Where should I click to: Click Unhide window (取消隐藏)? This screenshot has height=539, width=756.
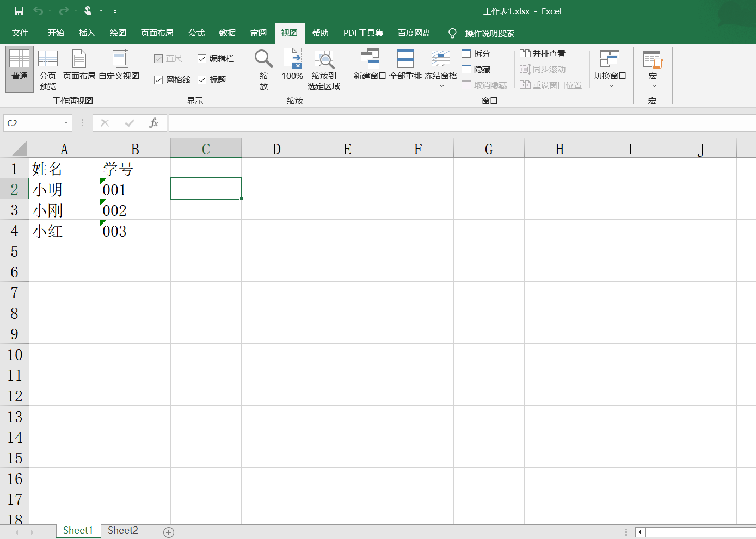(484, 85)
